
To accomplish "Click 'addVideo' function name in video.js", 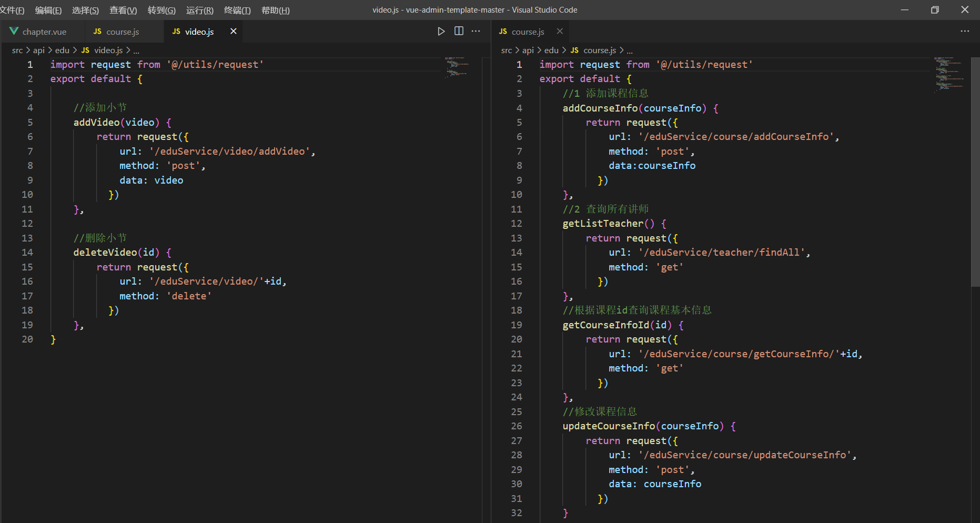I will (96, 122).
